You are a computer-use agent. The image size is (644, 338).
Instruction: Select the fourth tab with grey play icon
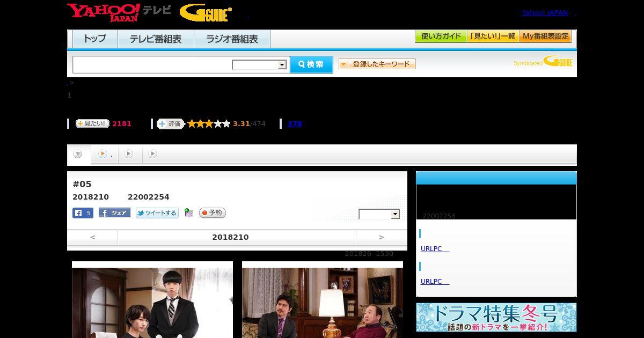coord(153,154)
